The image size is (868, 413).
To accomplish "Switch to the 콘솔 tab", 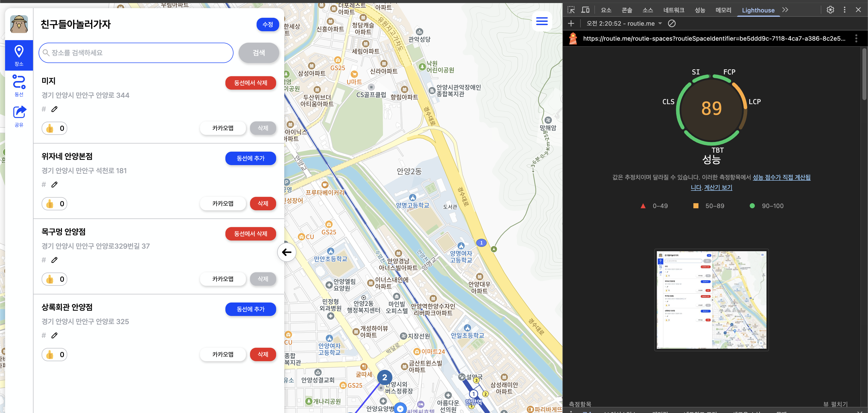I will click(627, 10).
